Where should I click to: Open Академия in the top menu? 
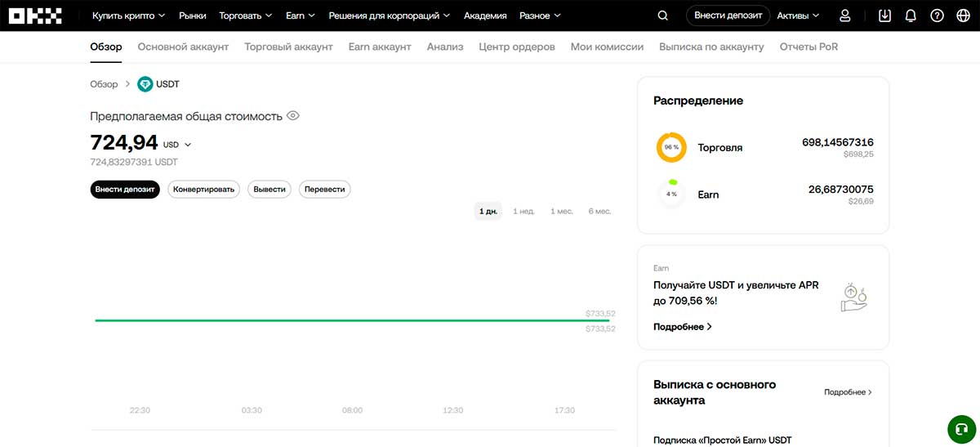point(485,16)
